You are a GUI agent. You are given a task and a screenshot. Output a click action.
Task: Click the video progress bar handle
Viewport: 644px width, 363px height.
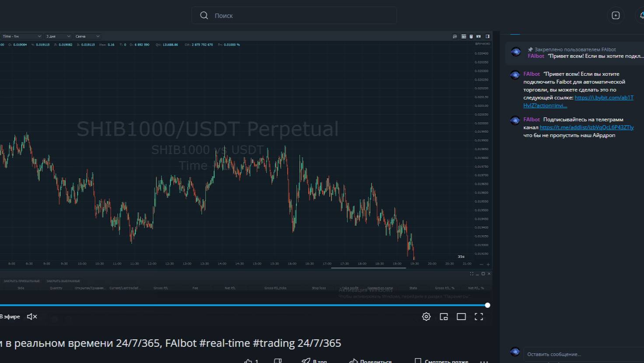pos(487,305)
